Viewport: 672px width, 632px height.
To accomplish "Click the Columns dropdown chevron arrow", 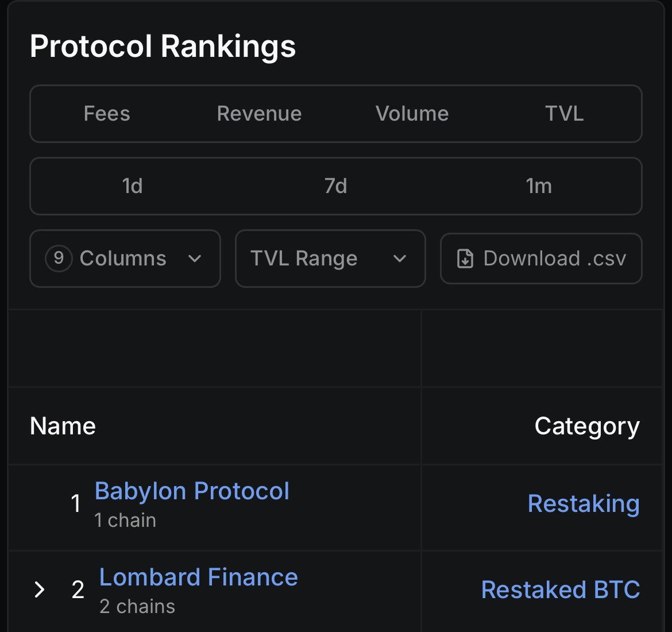I will pos(195,259).
